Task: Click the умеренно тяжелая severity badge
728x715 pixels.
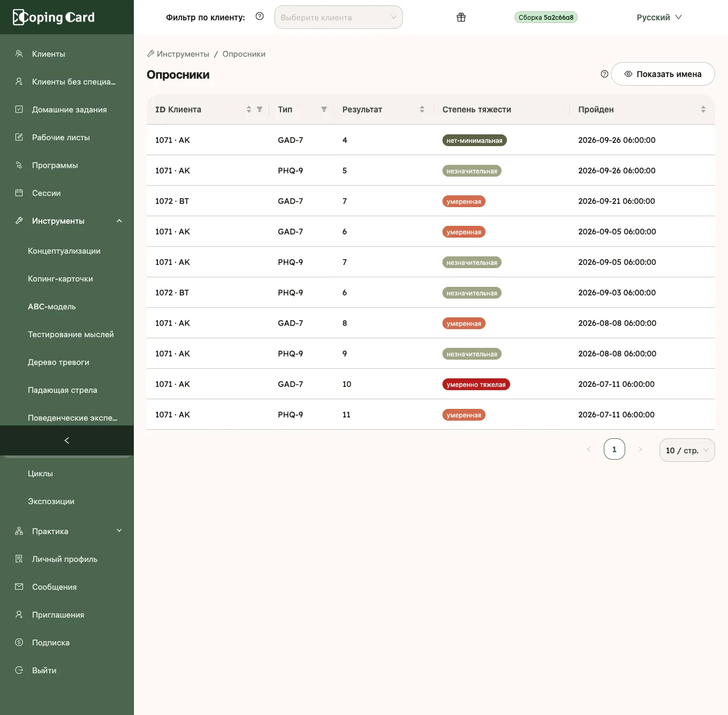Action: point(476,384)
